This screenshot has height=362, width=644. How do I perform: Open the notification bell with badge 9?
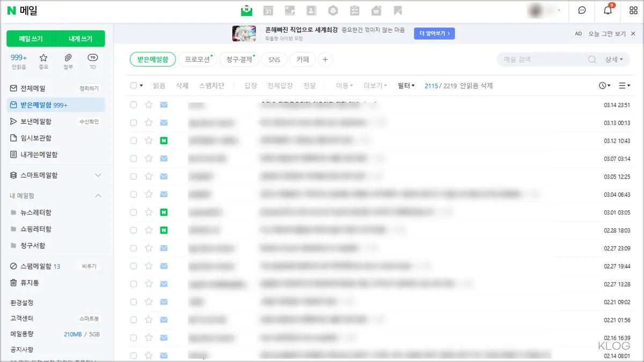tap(608, 10)
